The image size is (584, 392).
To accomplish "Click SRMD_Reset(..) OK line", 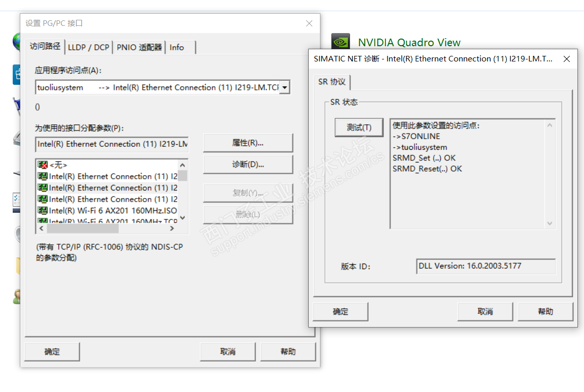I will (427, 169).
